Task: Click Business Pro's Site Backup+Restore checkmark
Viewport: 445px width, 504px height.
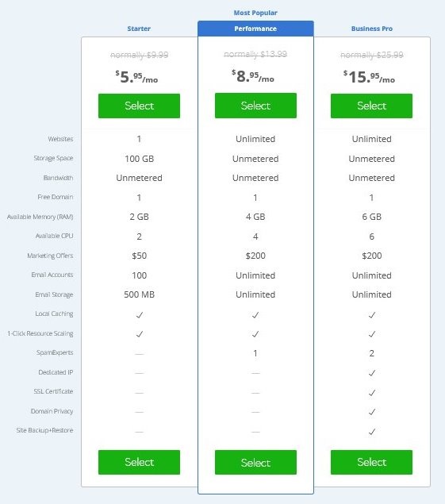Action: click(372, 432)
